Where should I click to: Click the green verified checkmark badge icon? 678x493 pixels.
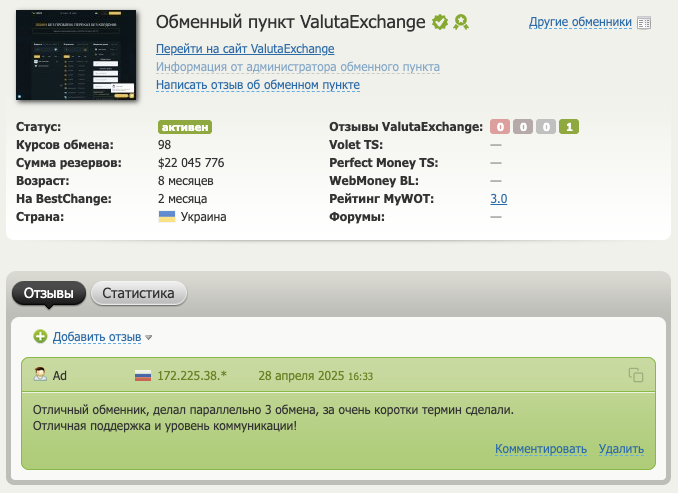click(x=440, y=22)
